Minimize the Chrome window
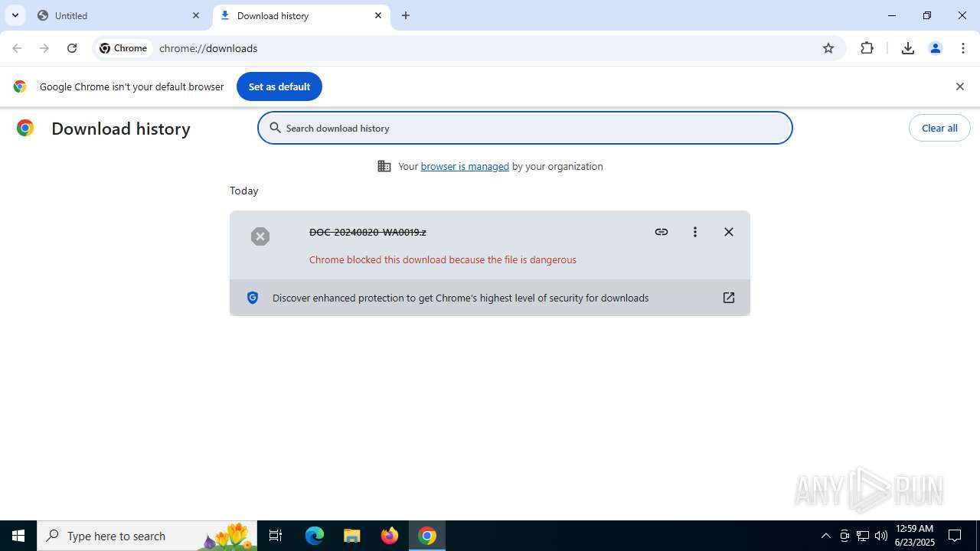Screen dimensions: 980x551 click(x=892, y=15)
